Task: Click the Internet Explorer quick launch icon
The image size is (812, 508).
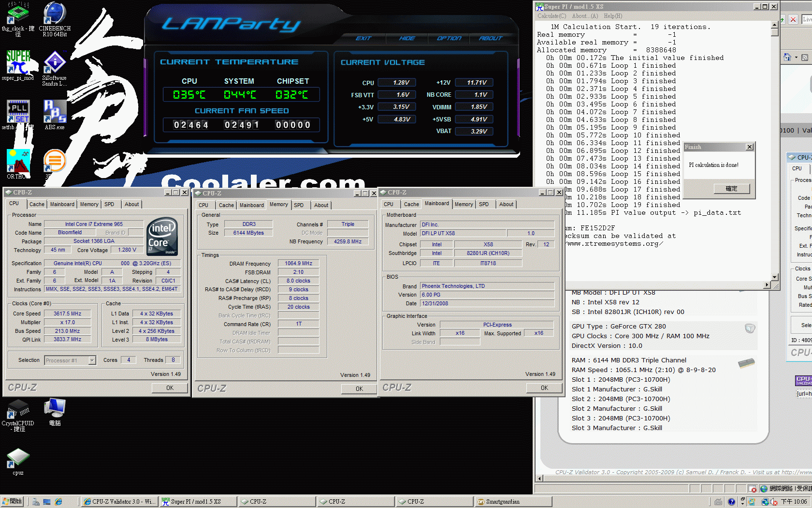Action: [x=58, y=502]
